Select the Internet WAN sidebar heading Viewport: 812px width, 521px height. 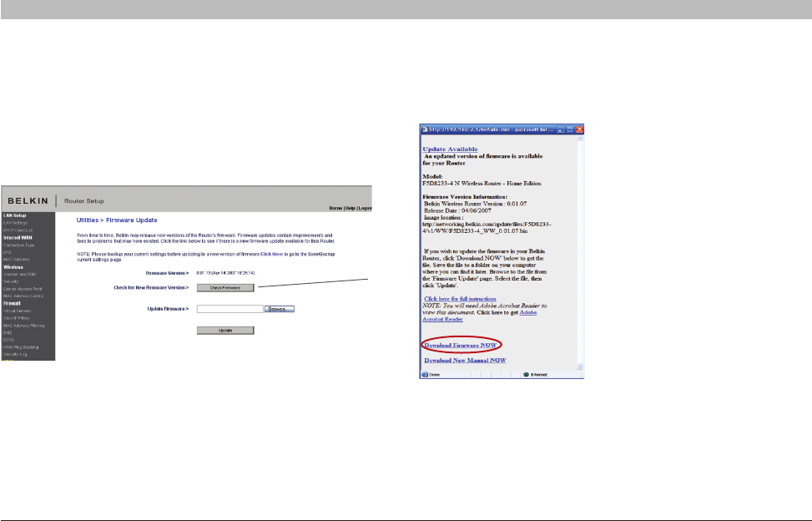pyautogui.click(x=18, y=238)
